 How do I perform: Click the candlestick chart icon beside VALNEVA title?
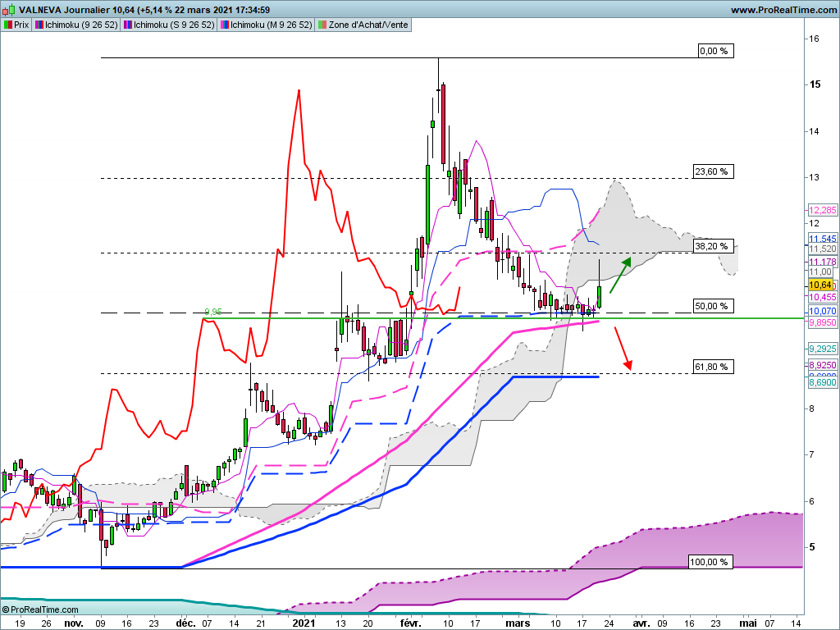point(10,10)
